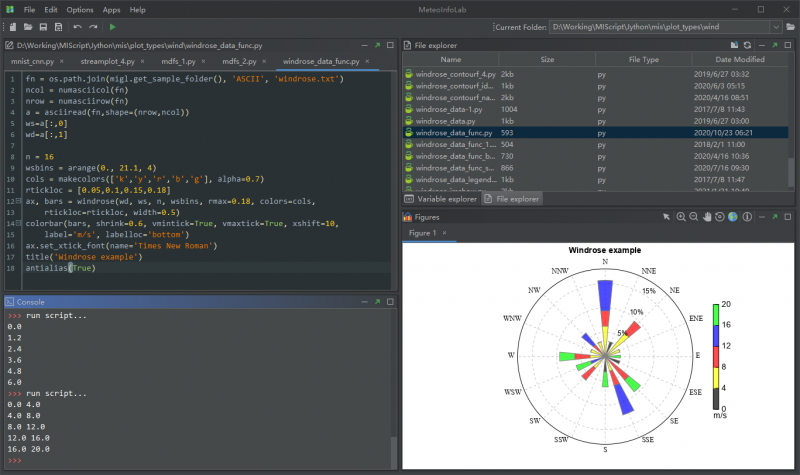Choose the arrow select tool in Figures
The height and width of the screenshot is (475, 800).
pos(667,216)
